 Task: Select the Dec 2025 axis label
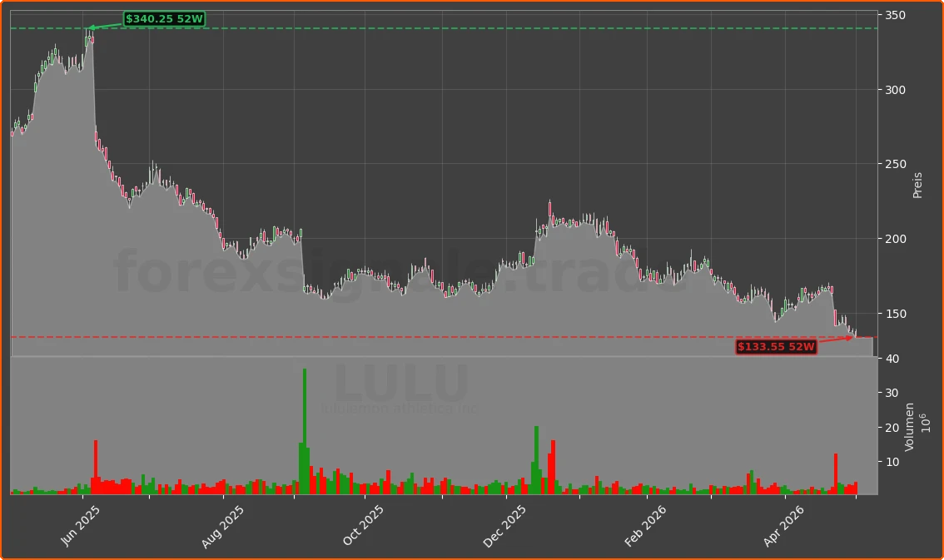pos(504,527)
